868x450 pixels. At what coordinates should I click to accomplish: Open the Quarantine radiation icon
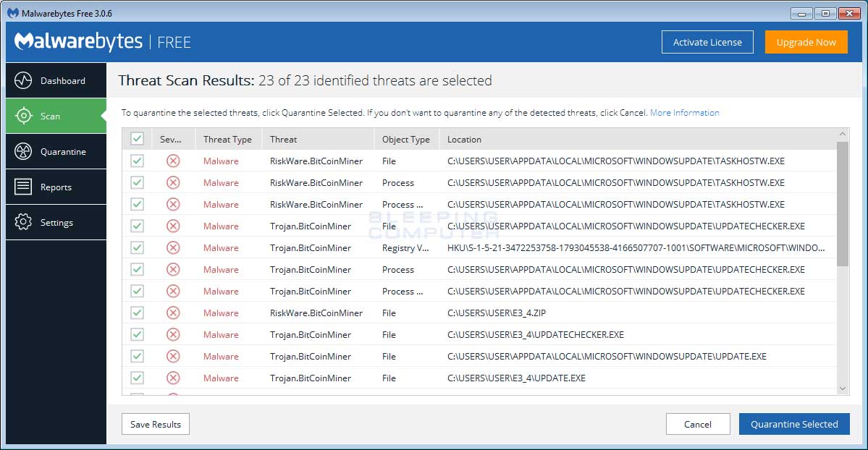[x=23, y=151]
